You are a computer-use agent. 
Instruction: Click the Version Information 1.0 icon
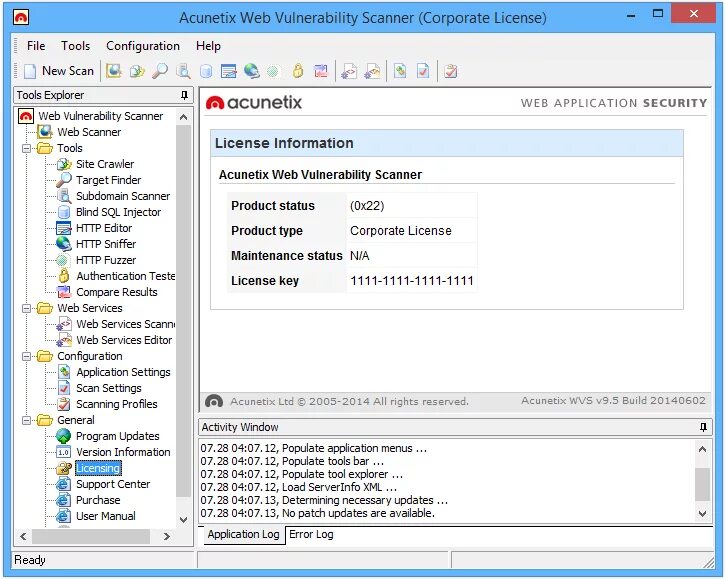pos(63,452)
